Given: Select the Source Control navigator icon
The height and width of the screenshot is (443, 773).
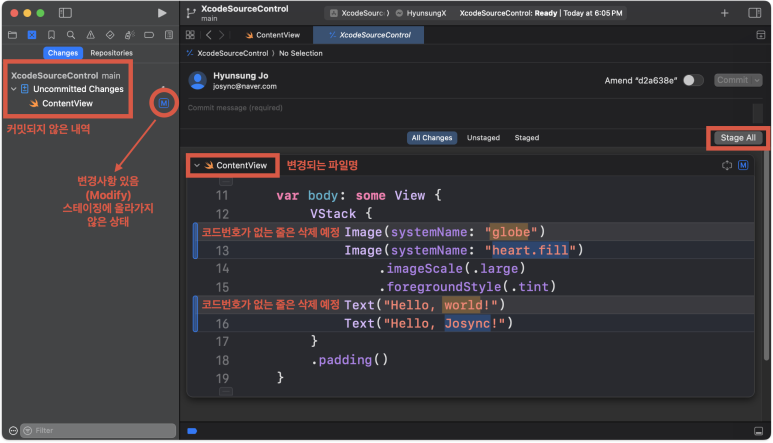Looking at the screenshot, I should point(32,35).
